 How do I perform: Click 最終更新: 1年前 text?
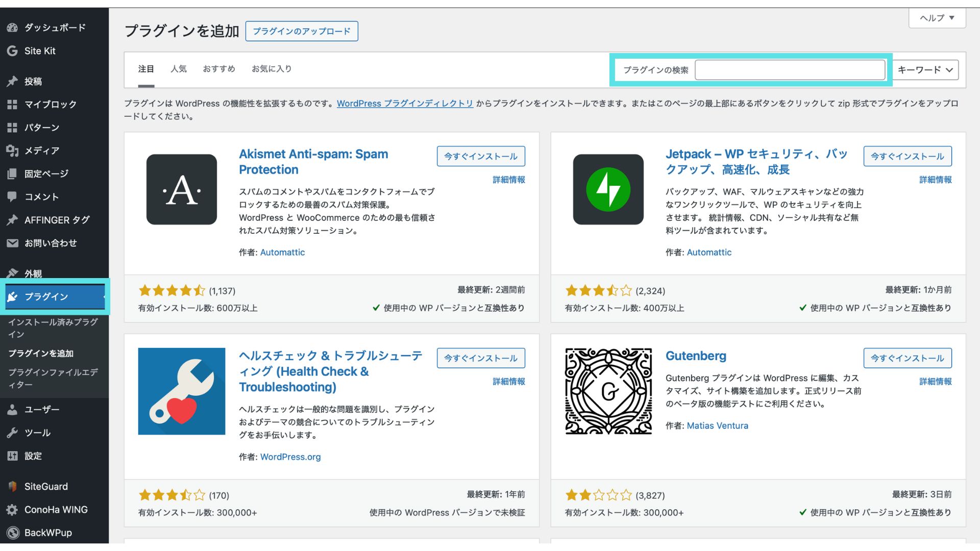pyautogui.click(x=496, y=494)
